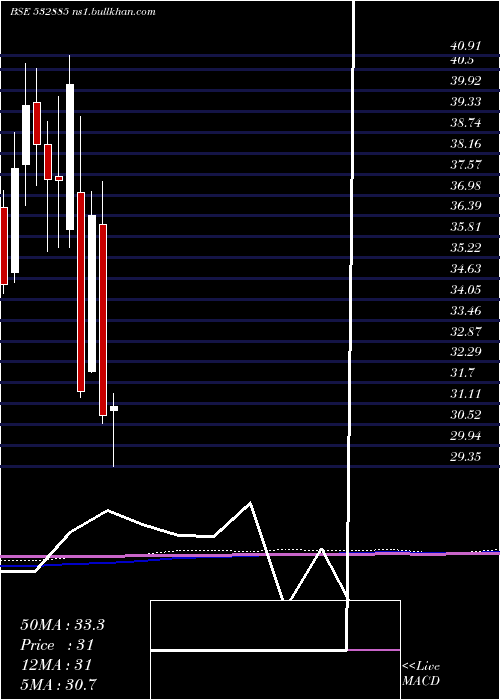
Task: Click the 34.05 price axis label
Action: [466, 290]
